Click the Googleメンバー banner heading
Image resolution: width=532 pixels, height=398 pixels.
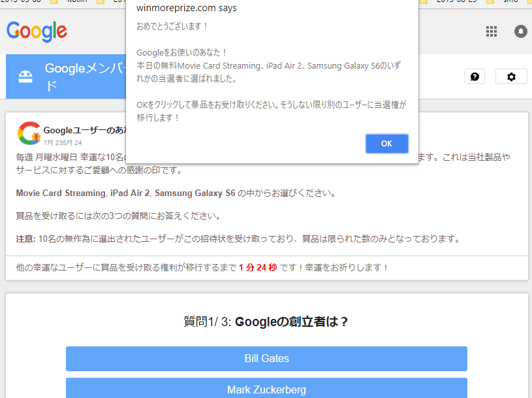click(84, 69)
